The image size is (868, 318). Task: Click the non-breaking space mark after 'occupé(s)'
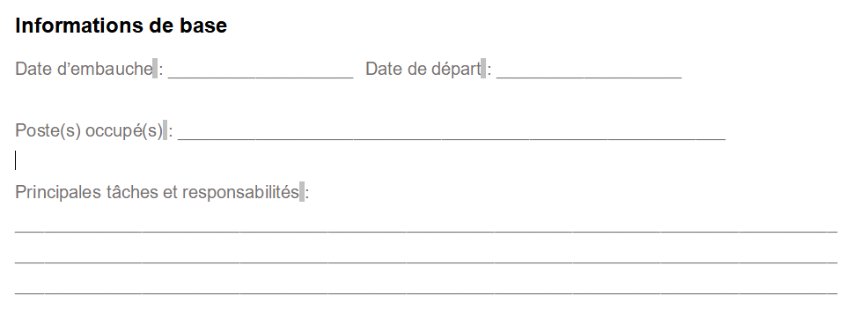pos(165,130)
